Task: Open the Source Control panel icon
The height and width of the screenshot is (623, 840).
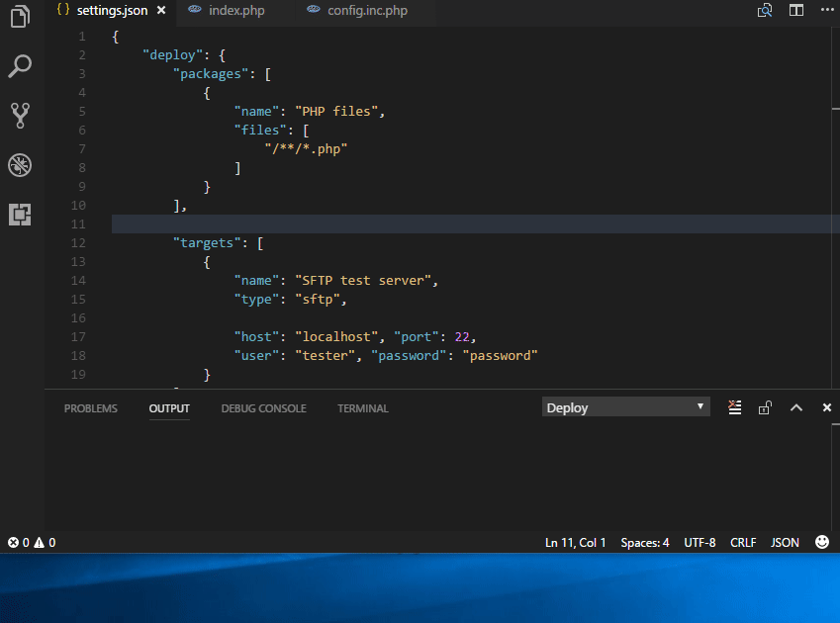Action: (20, 116)
